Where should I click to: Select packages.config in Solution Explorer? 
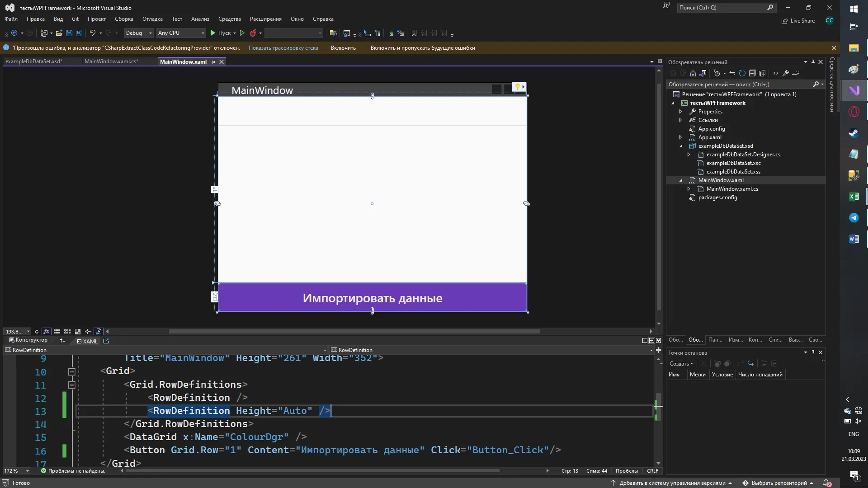pos(717,197)
